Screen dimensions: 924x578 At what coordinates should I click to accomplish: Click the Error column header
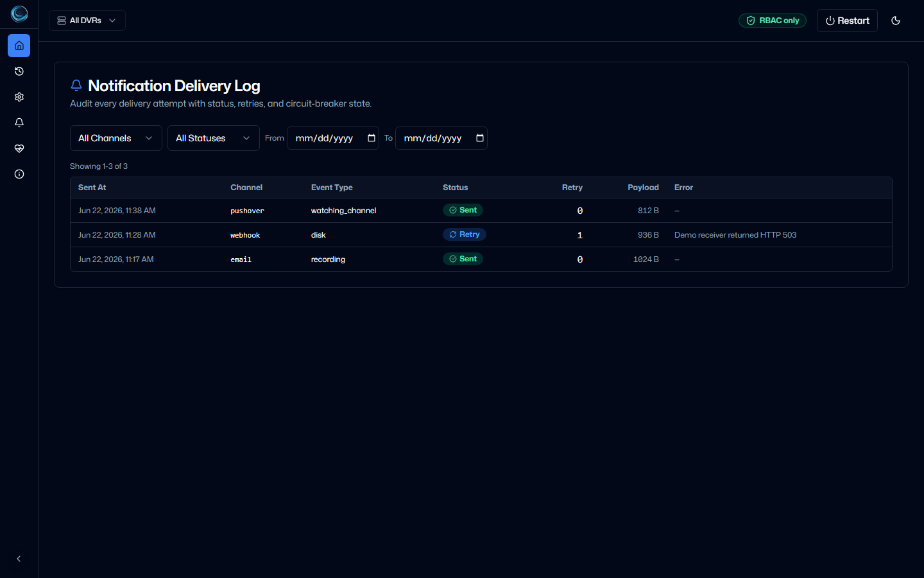point(683,188)
